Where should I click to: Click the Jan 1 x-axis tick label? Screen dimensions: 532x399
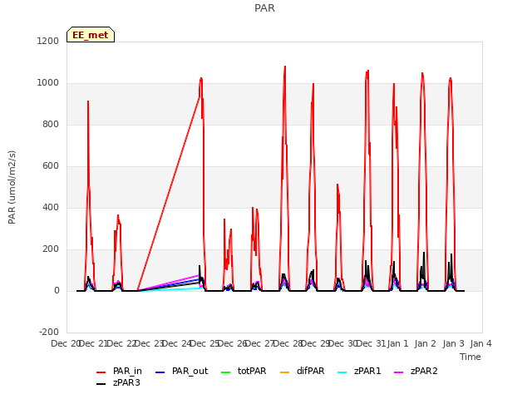[x=397, y=343]
